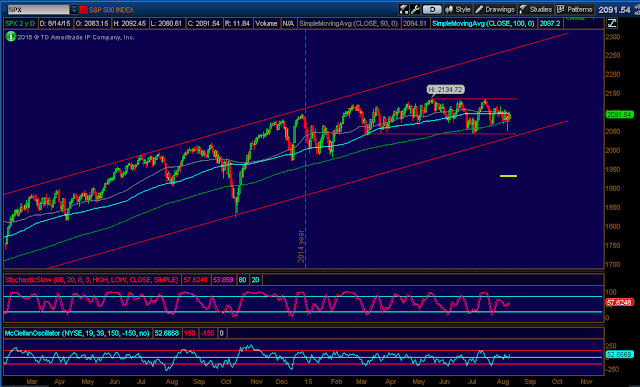Click the 2094.51 moving average value
The width and height of the screenshot is (640, 387).
[x=415, y=24]
